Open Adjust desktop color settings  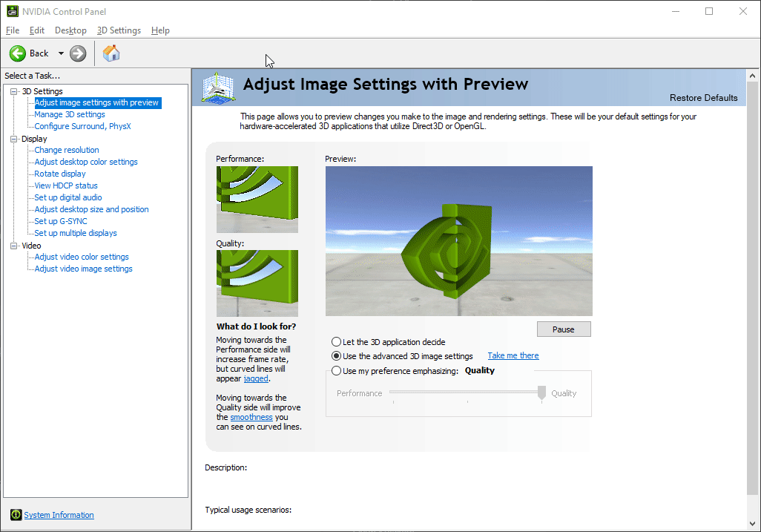pos(86,162)
